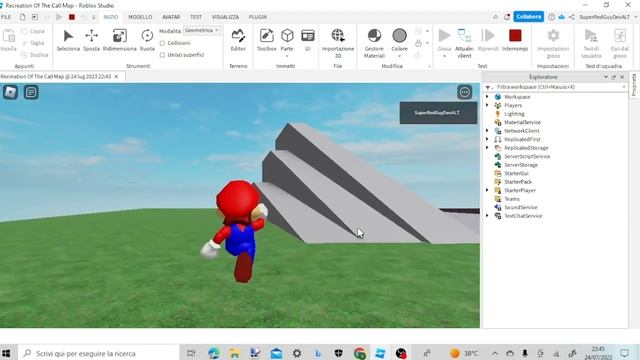Close the Esploratore panel
640x360 pixels.
[x=622, y=77]
